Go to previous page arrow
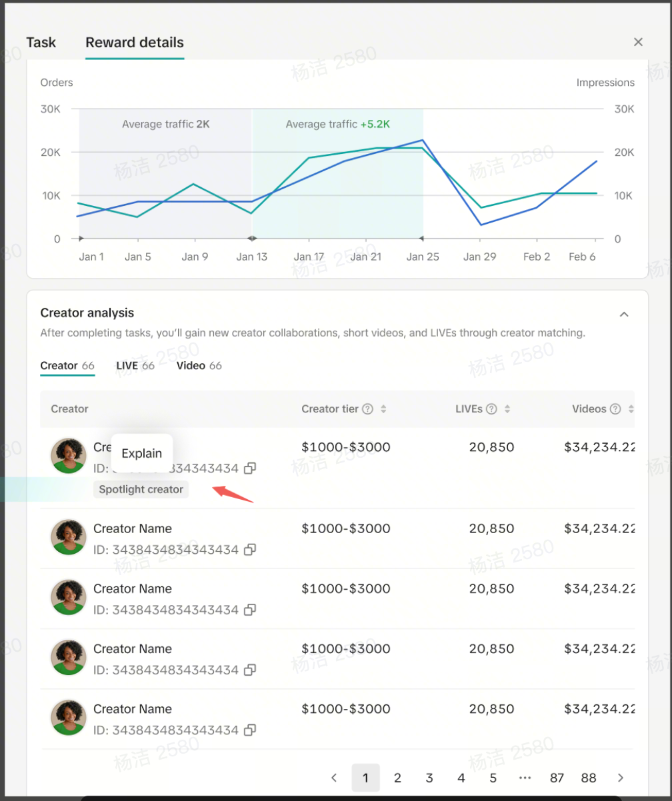672x801 pixels. (335, 778)
